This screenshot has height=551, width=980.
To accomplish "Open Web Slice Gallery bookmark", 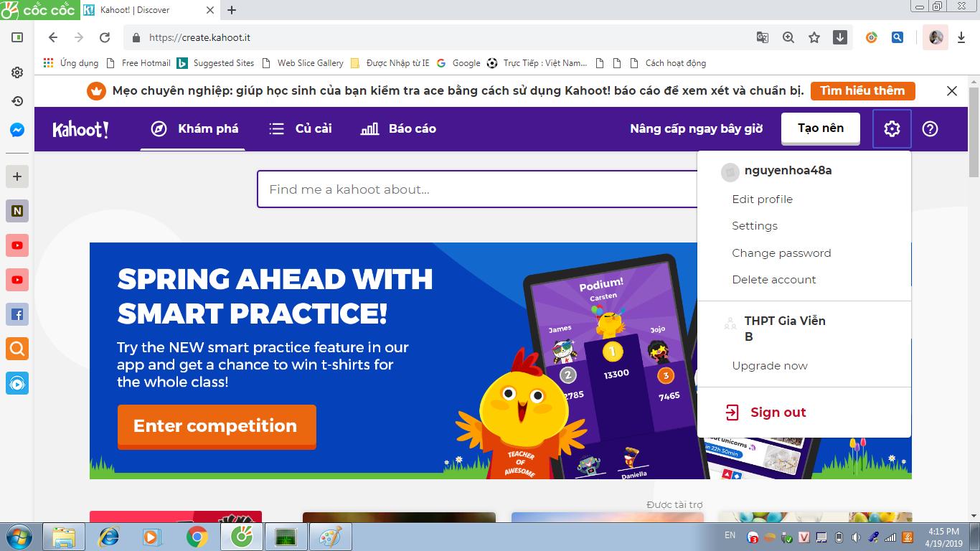I will (x=303, y=63).
